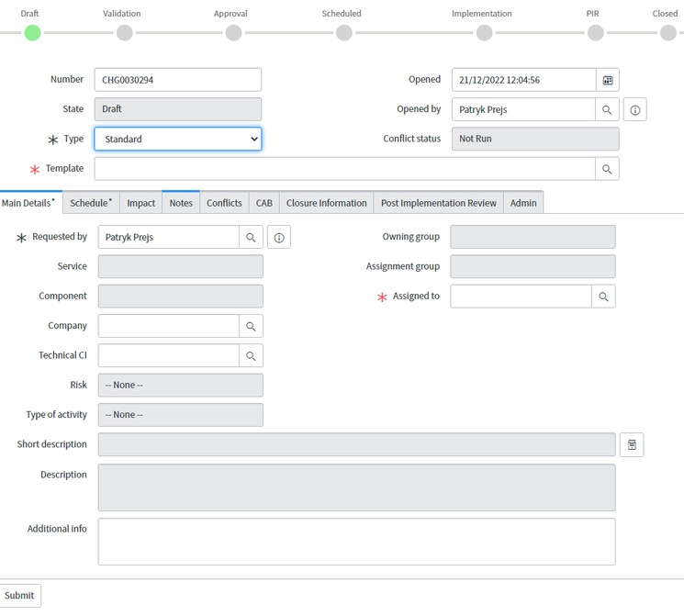The height and width of the screenshot is (616, 684).
Task: Click into the Company field
Action: 169,326
